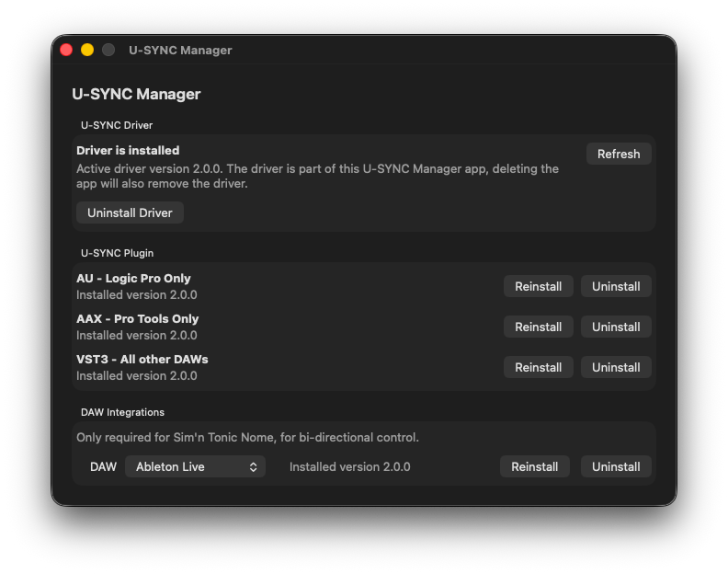Select the 'U-SYNC Driver' section header
Screen dimensions: 728x574
pos(117,125)
